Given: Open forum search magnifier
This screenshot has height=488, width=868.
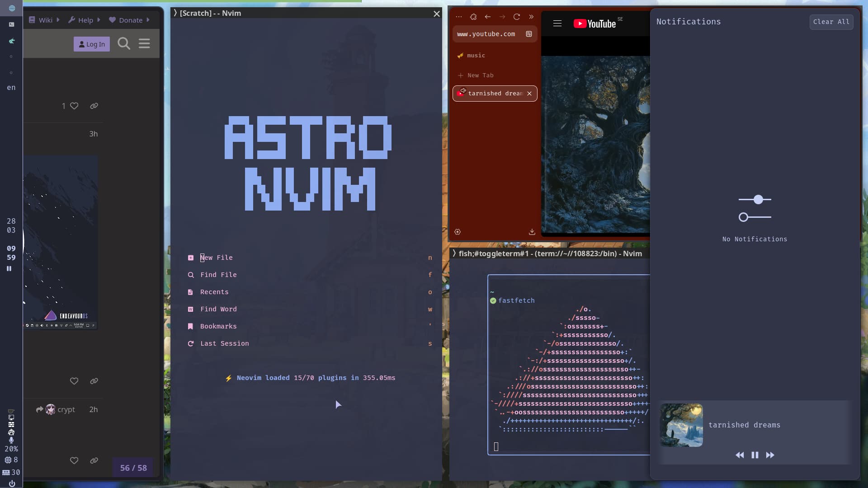Looking at the screenshot, I should tap(124, 43).
